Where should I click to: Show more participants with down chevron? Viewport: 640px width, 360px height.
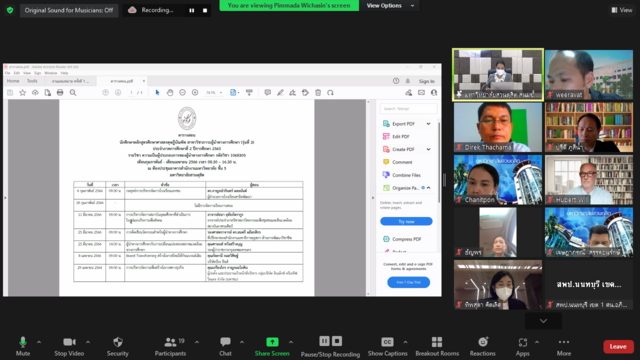coord(543,321)
